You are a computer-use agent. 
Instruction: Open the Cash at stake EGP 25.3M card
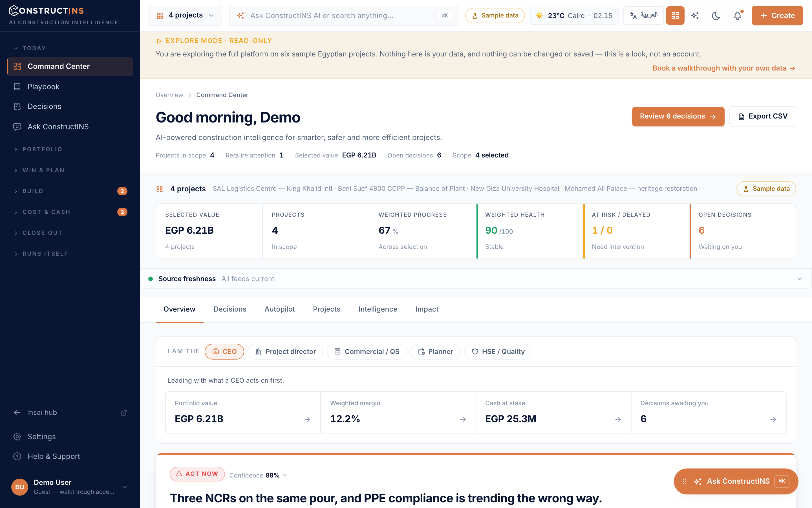click(x=553, y=412)
